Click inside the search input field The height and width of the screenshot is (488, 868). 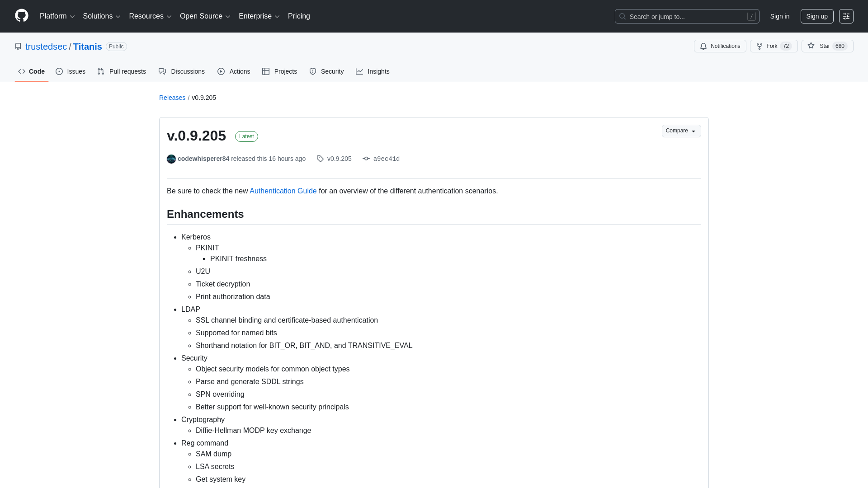(678, 16)
